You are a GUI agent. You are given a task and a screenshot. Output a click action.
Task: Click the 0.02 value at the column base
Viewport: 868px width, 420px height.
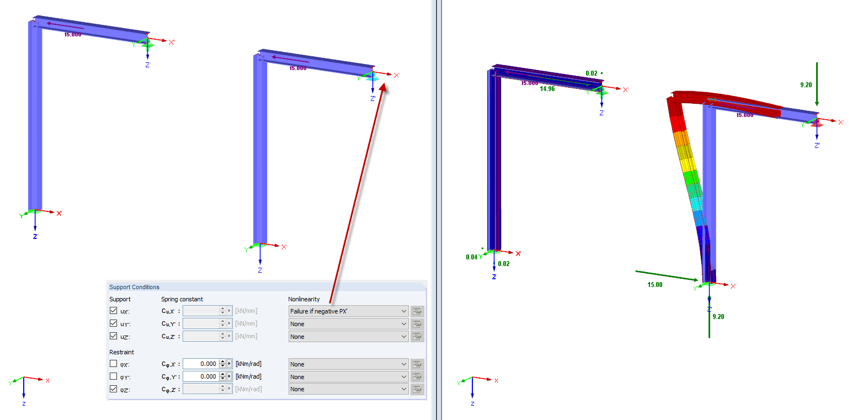pyautogui.click(x=504, y=264)
